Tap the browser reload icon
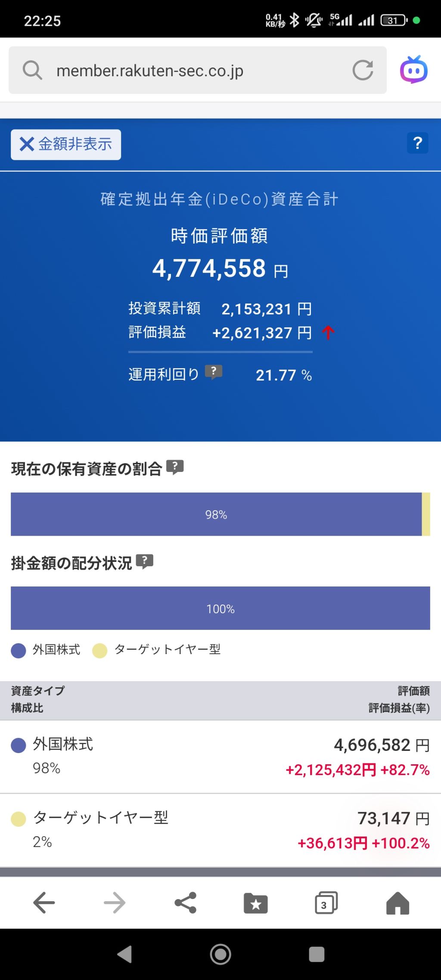 tap(363, 70)
